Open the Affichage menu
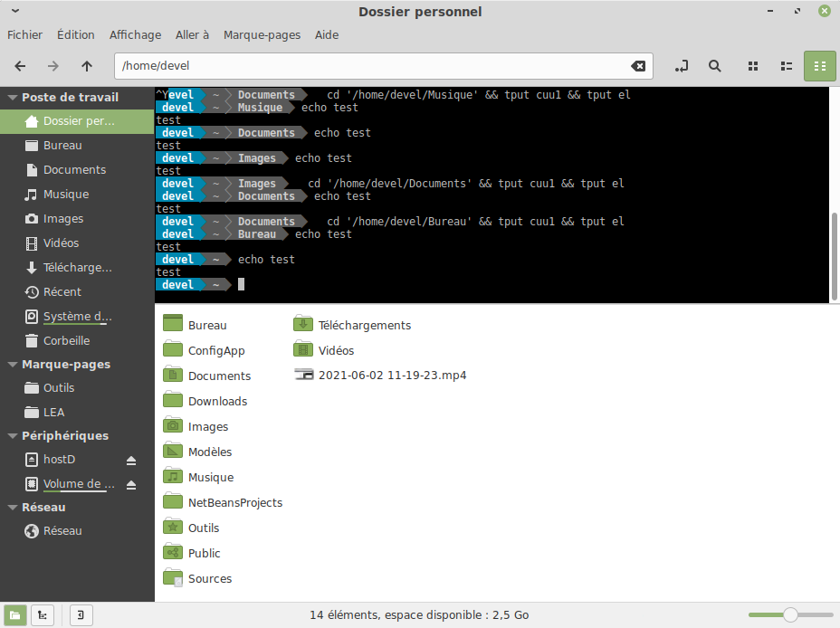 135,34
